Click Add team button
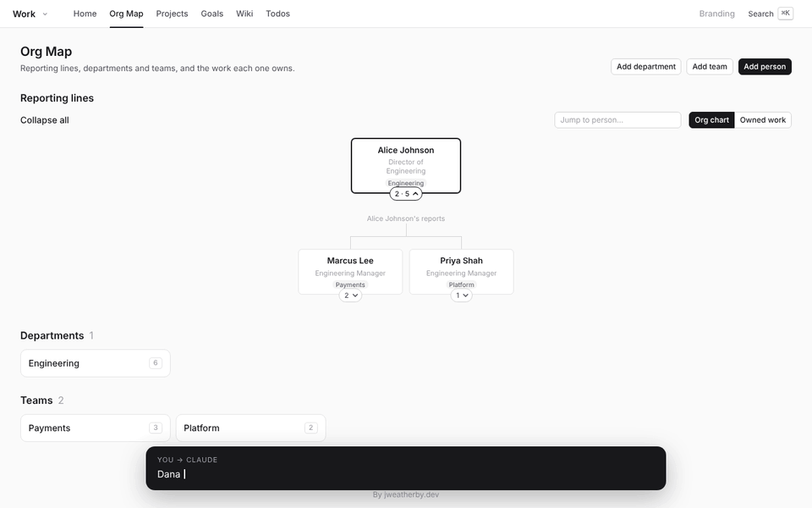This screenshot has width=812, height=508. [710, 66]
